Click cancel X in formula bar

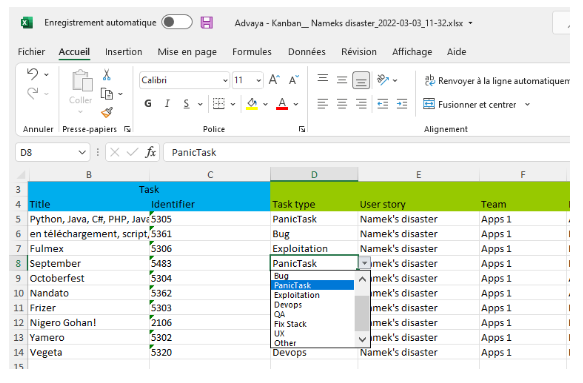point(115,152)
